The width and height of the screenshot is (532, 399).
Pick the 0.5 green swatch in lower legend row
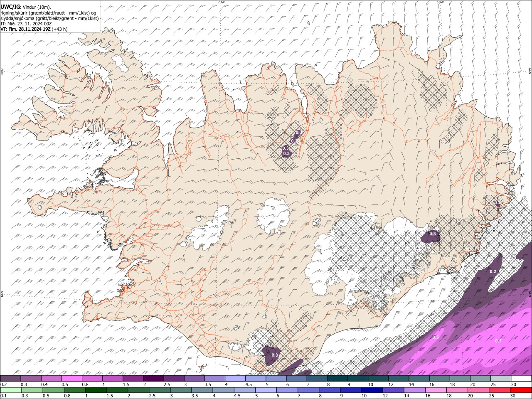pyautogui.click(x=53, y=390)
